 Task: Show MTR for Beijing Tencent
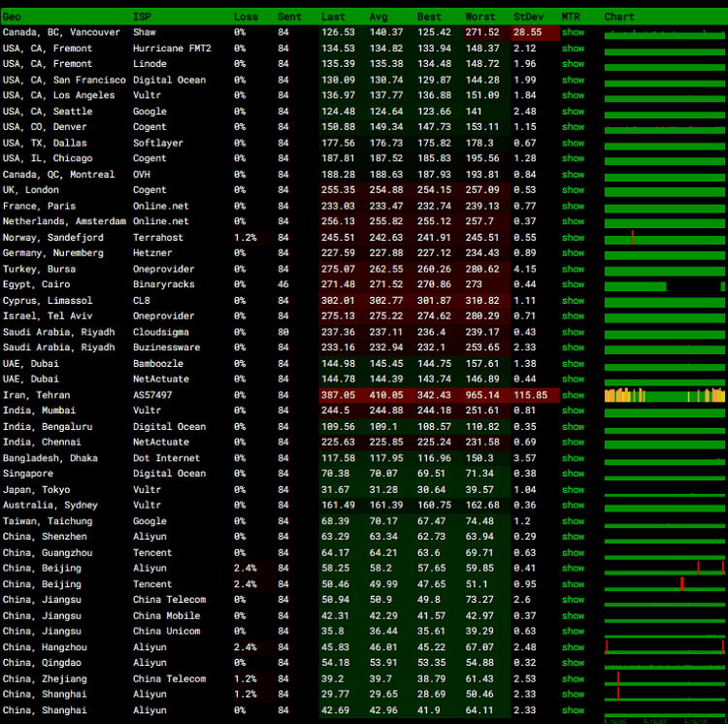click(573, 585)
